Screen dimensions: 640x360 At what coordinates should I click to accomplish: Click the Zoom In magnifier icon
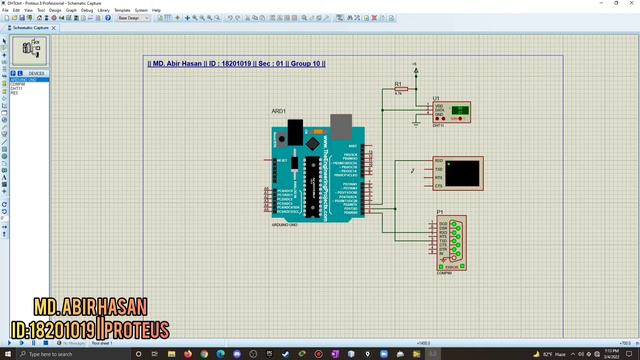tap(195, 18)
